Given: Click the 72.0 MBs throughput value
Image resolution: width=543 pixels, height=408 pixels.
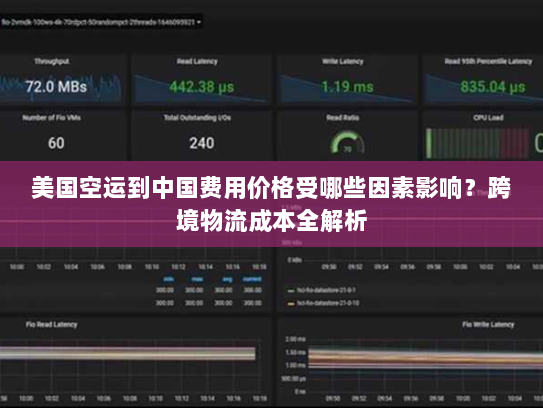Looking at the screenshot, I should tap(56, 87).
